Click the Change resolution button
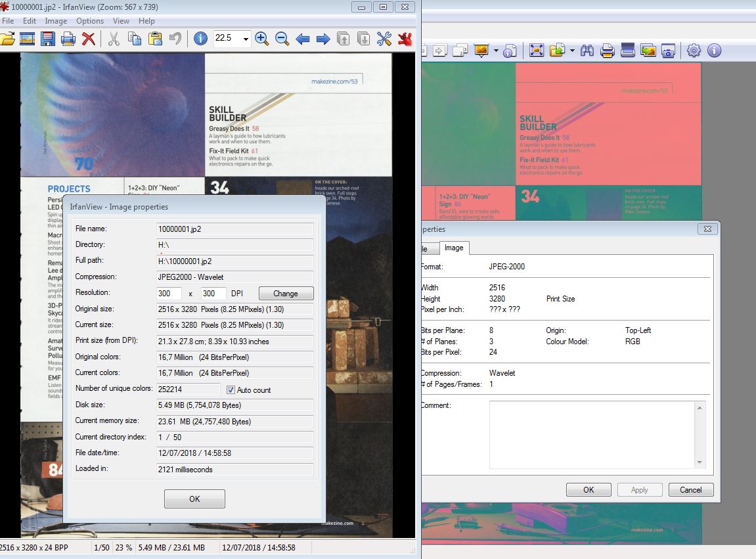The height and width of the screenshot is (559, 756). [286, 294]
